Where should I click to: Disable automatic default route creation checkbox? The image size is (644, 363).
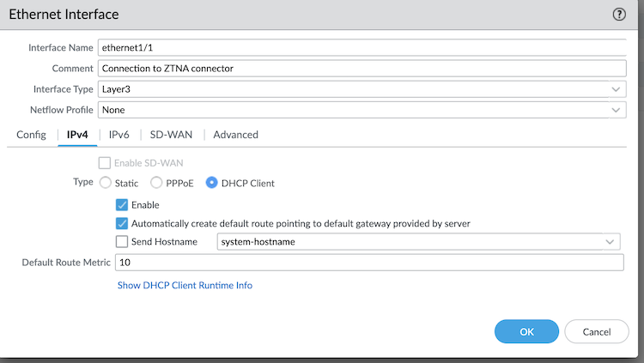pos(122,223)
